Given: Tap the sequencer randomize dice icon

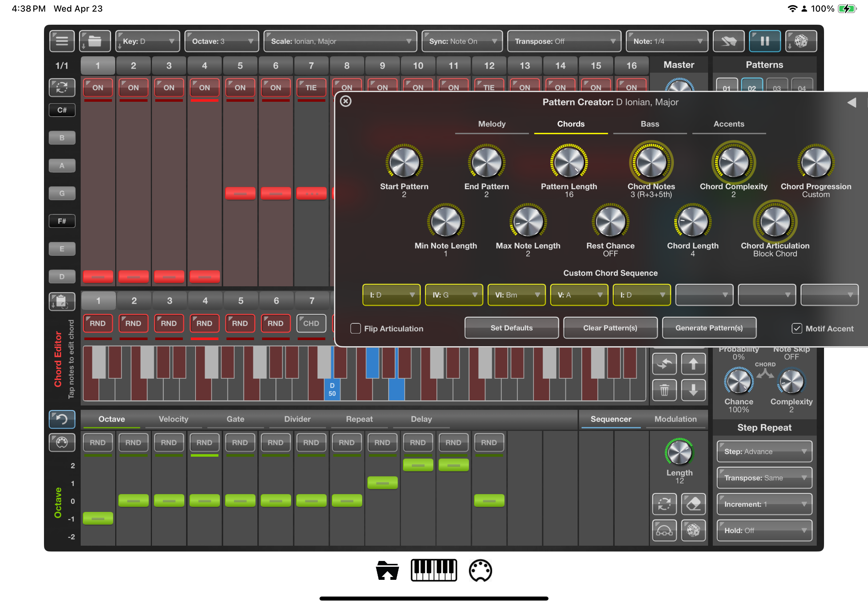Looking at the screenshot, I should 693,530.
